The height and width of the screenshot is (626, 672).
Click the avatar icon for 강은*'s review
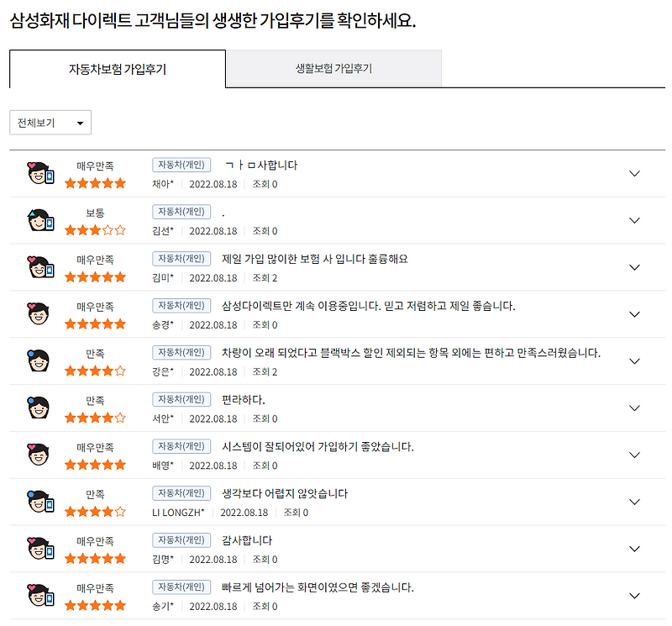tap(39, 360)
